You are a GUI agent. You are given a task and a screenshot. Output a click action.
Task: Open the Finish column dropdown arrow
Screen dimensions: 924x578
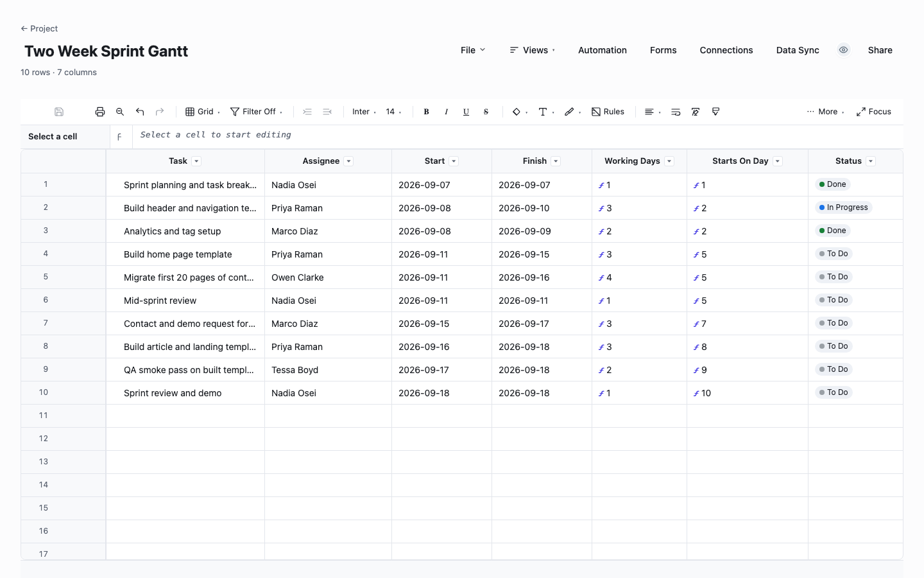point(556,161)
